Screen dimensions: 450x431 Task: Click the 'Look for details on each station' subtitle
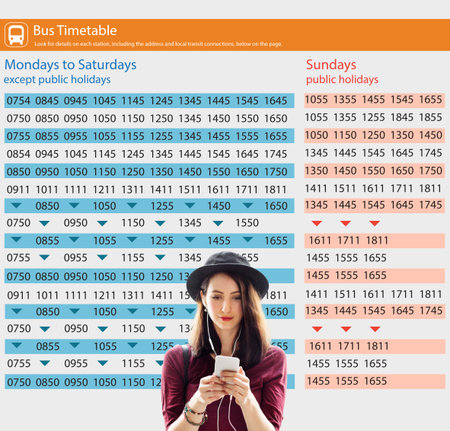click(158, 44)
